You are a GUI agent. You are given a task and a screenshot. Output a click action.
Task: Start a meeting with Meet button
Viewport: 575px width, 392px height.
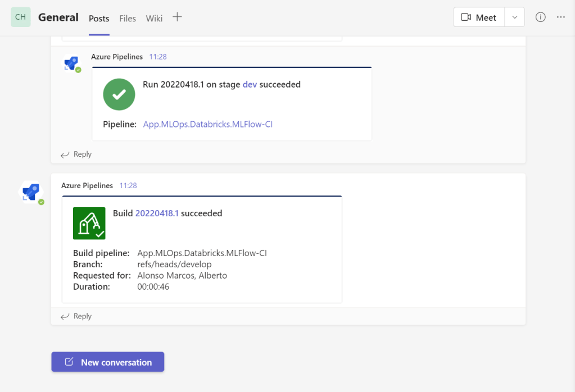479,17
